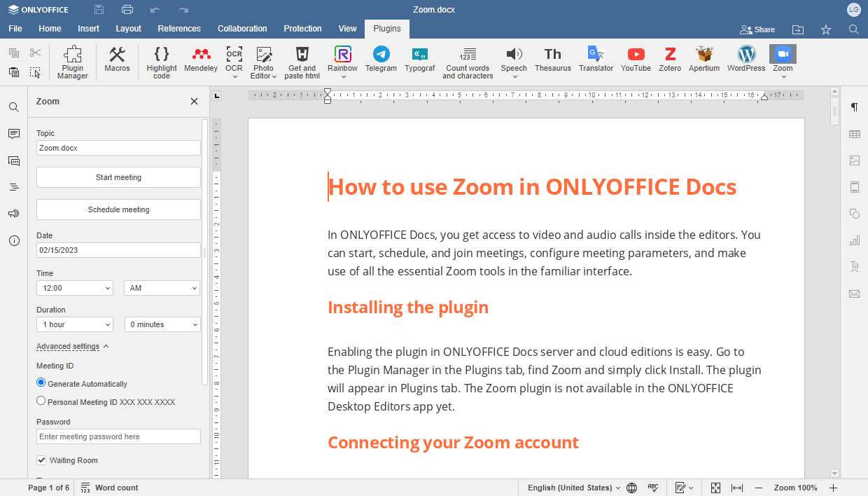
Task: Click the Topic input field
Action: pos(118,148)
